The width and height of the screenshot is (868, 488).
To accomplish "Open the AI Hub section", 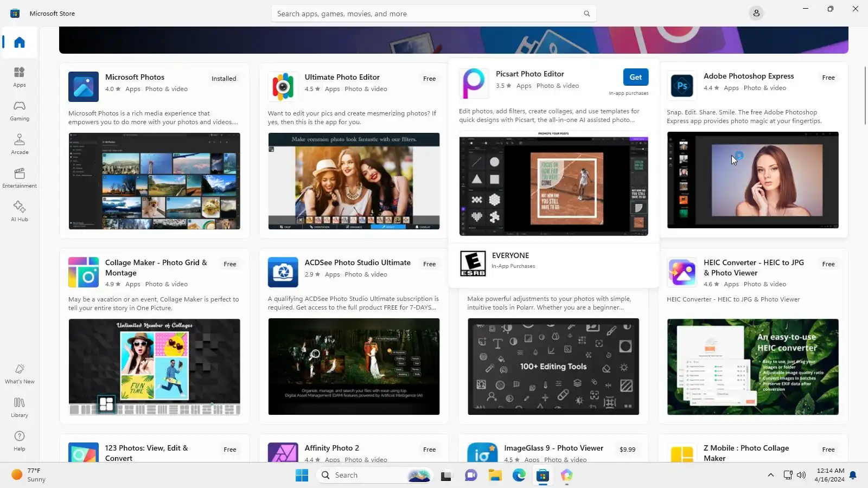I will pos(20,211).
